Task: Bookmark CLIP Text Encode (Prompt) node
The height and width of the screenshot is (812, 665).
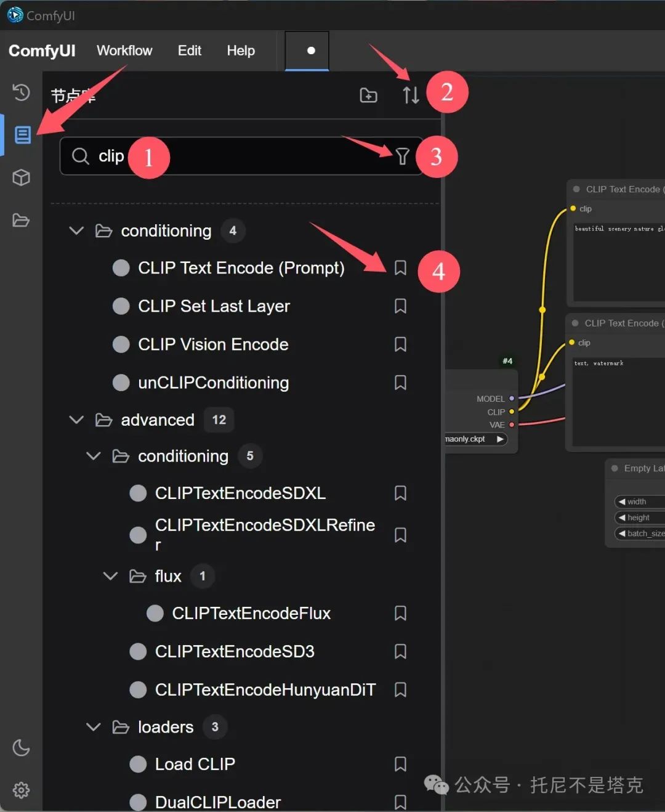Action: pos(400,267)
